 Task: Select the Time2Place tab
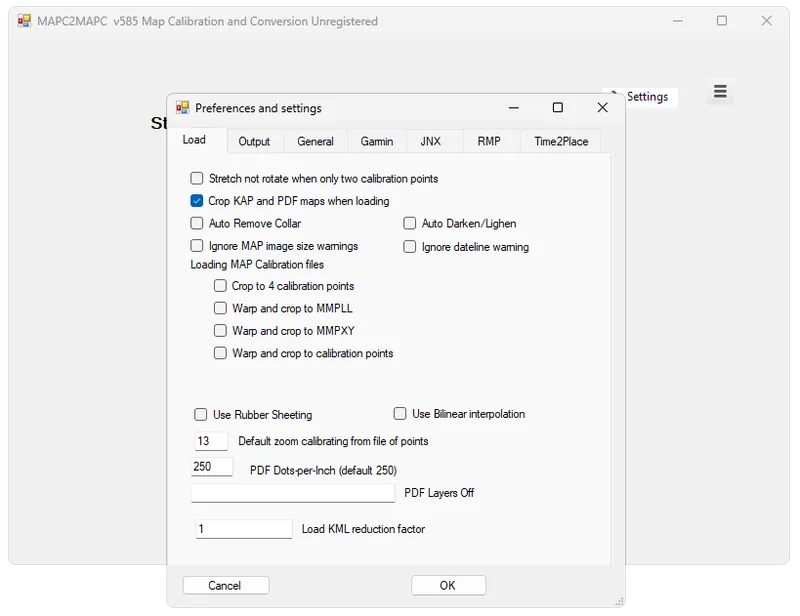coord(561,141)
